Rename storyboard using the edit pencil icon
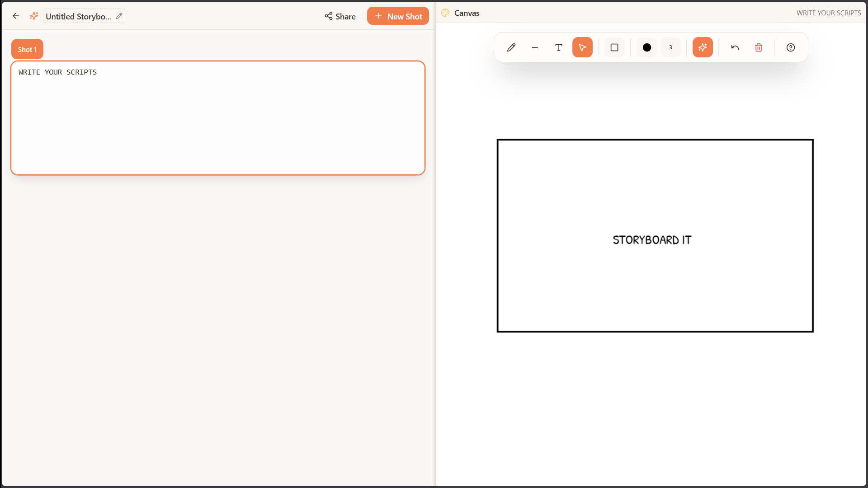The width and height of the screenshot is (868, 488). pyautogui.click(x=119, y=16)
